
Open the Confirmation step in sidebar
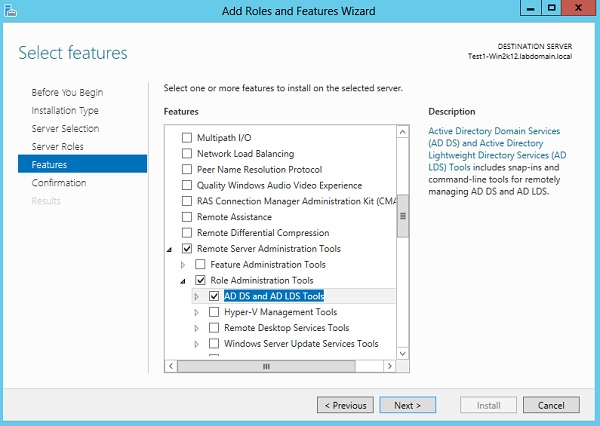[59, 183]
